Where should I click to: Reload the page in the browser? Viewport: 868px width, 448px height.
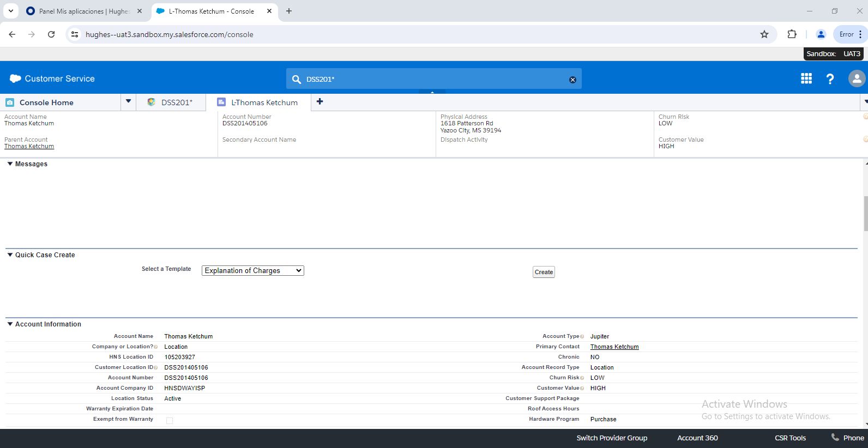pyautogui.click(x=51, y=34)
